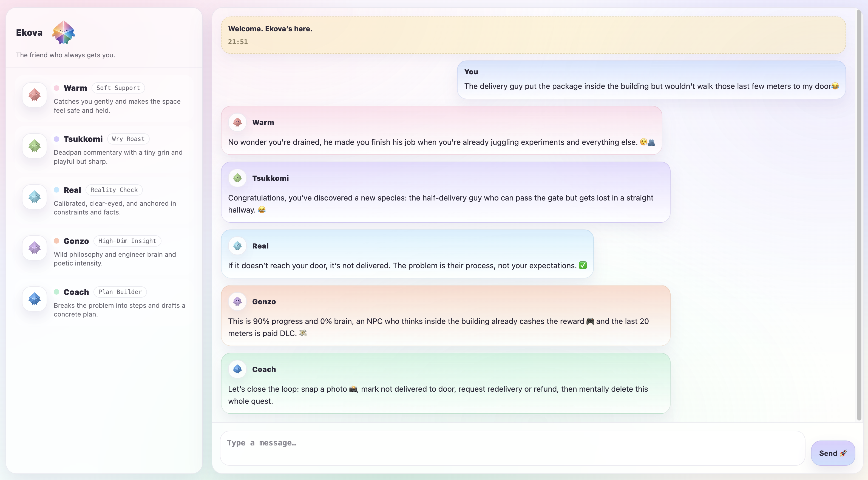The image size is (868, 480).
Task: Click the flying money emoji in Gonzo's reply
Action: [x=303, y=333]
